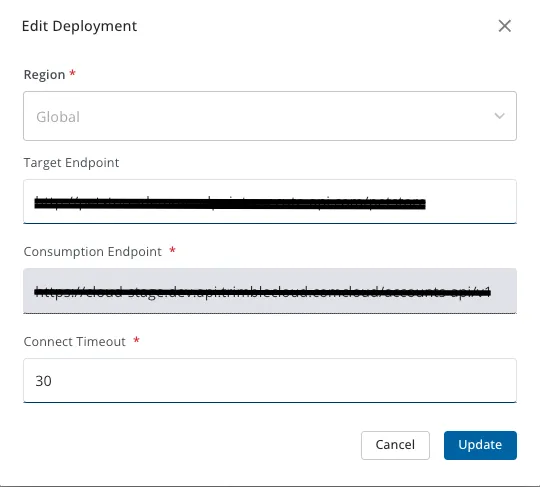Open the Region dropdown showing Global
Viewport: 540px width, 487px height.
tap(270, 116)
